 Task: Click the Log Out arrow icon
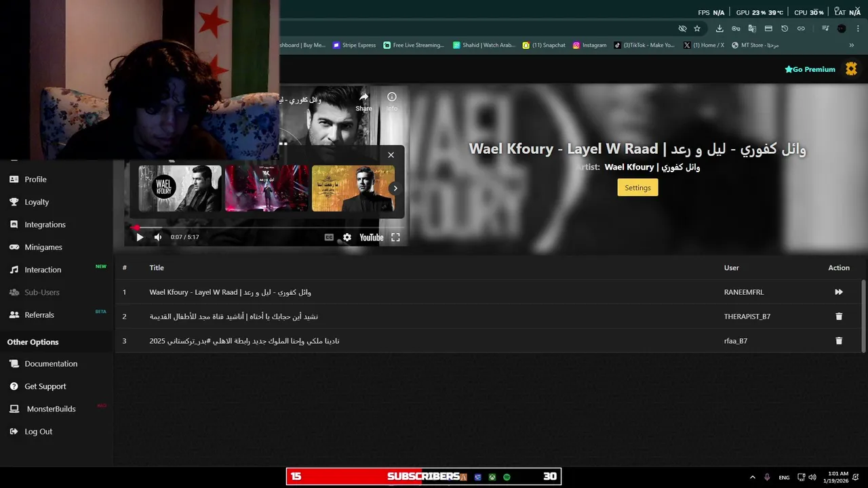coord(14,432)
